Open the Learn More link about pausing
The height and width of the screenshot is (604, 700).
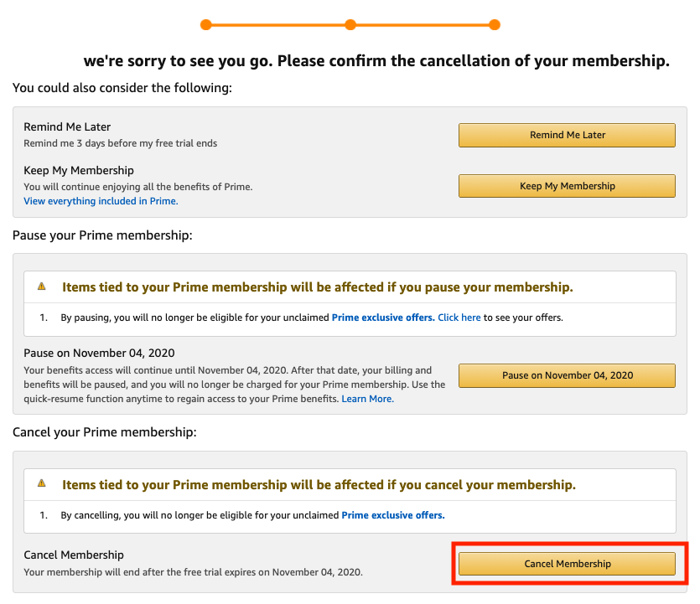click(x=367, y=399)
